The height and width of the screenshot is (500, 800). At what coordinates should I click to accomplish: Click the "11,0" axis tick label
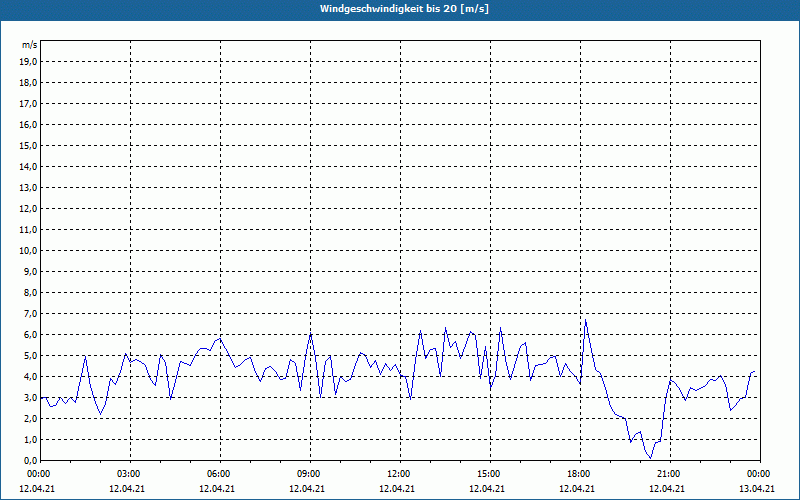pos(28,230)
